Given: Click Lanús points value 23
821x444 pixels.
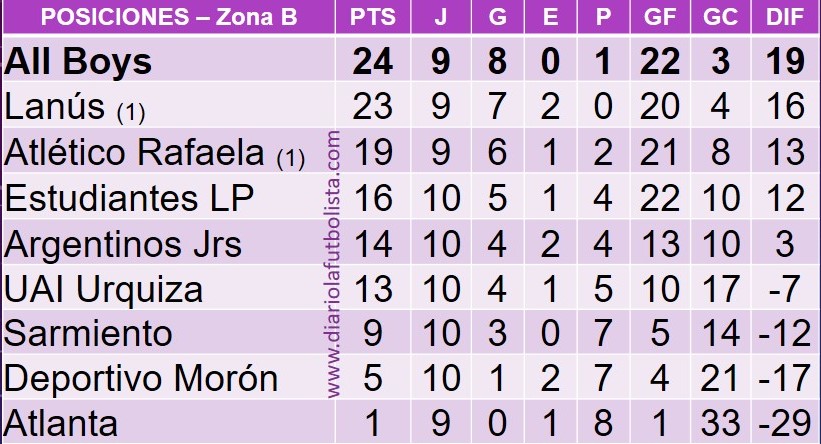Looking at the screenshot, I should (x=372, y=107).
